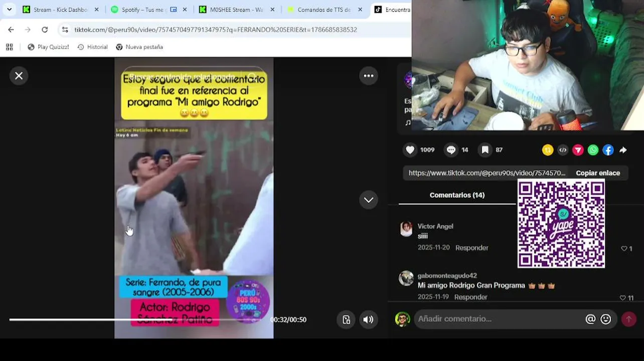This screenshot has width=644, height=361.
Task: Reply to Victor Angel's comment
Action: pyautogui.click(x=471, y=248)
